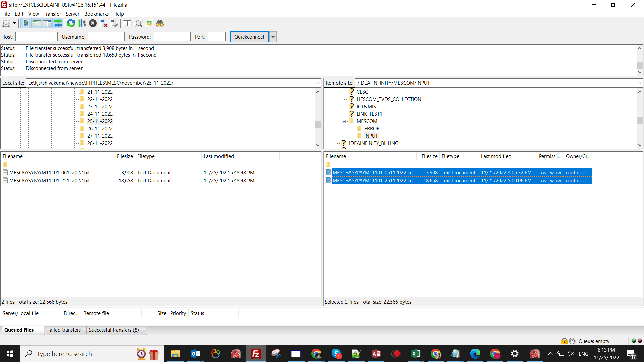The image size is (644, 362).
Task: Select local file MESCEASYPAYM11101_06112022.txt
Action: [x=50, y=173]
